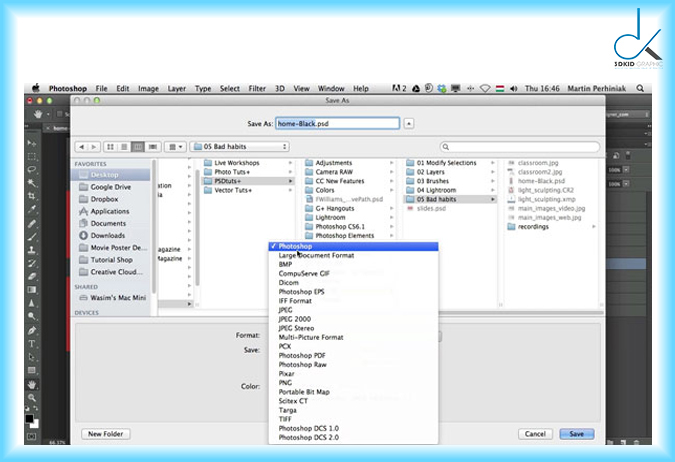
Task: Click the Cancel button
Action: [535, 434]
